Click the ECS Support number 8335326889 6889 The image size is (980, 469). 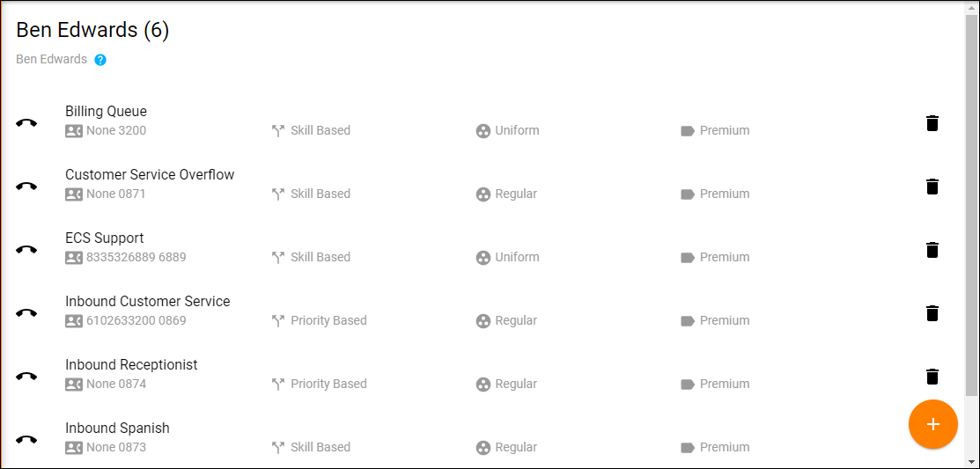136,258
